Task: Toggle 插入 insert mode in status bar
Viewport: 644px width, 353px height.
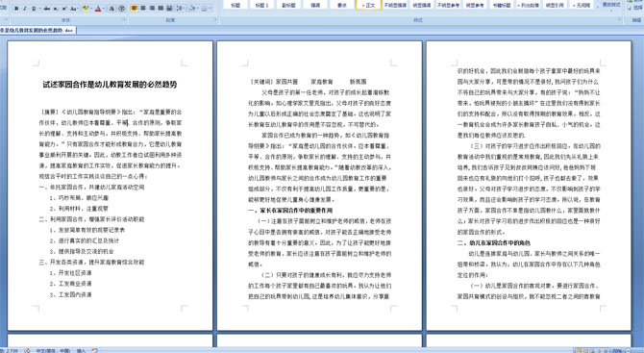Action: pyautogui.click(x=81, y=350)
